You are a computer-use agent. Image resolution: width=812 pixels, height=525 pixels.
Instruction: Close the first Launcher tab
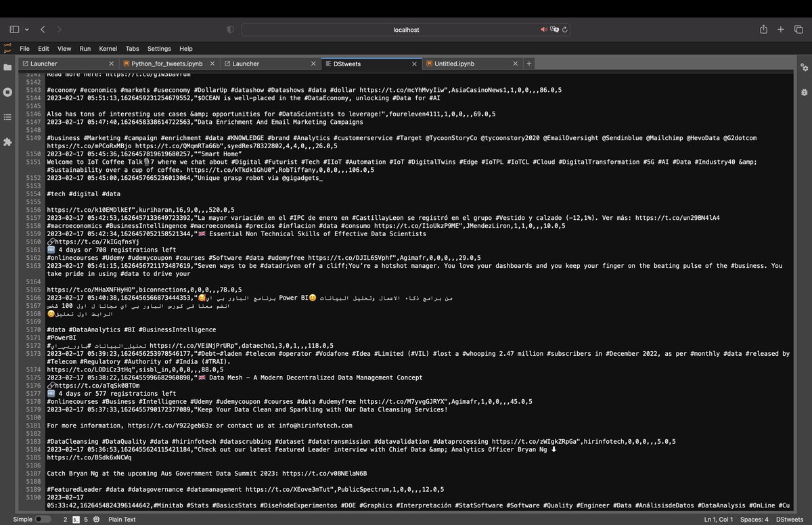click(x=110, y=64)
